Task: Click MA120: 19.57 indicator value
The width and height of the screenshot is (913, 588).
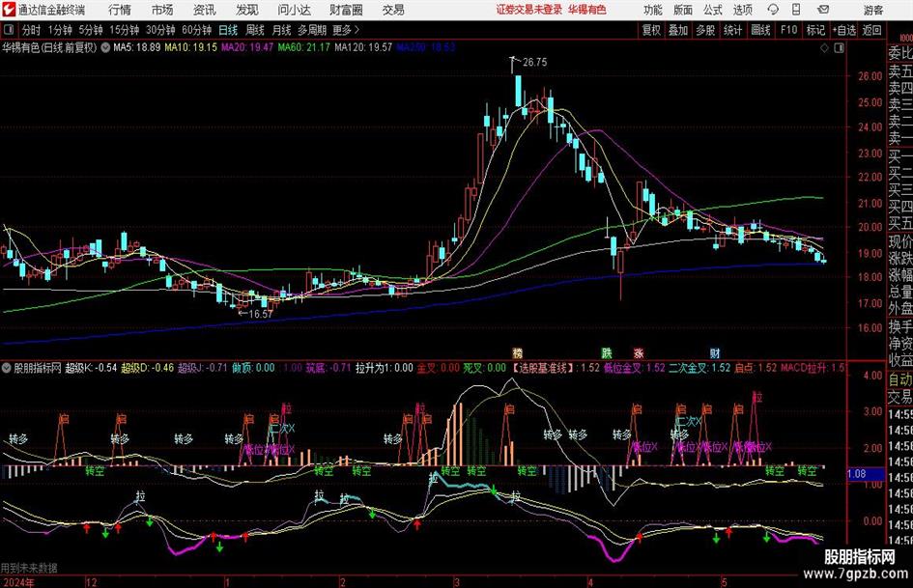Action: coord(363,47)
